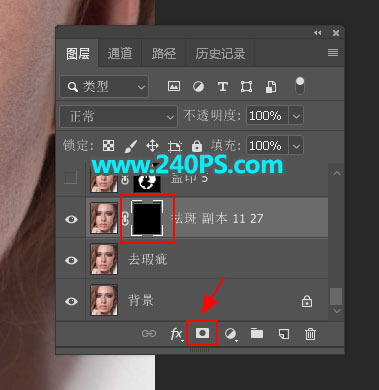Expand the 填充 fill slider arrow
Viewport: 379px width, 390px height.
(296, 146)
